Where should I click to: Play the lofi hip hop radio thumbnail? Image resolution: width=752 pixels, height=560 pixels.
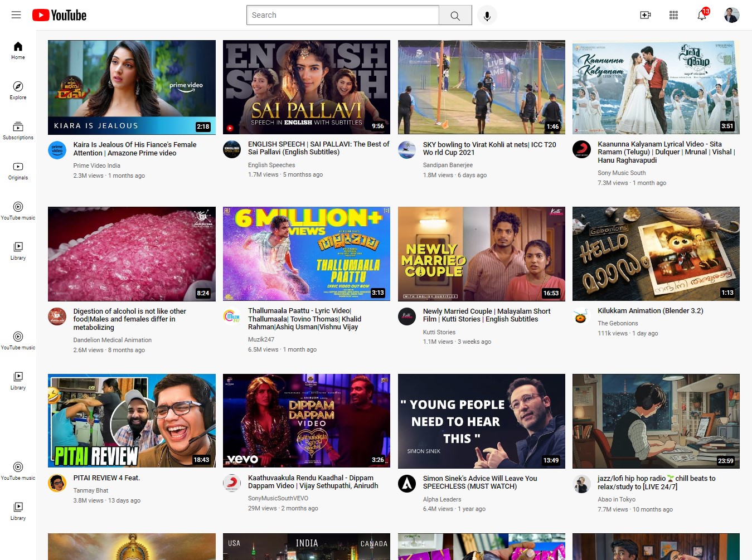click(x=656, y=421)
